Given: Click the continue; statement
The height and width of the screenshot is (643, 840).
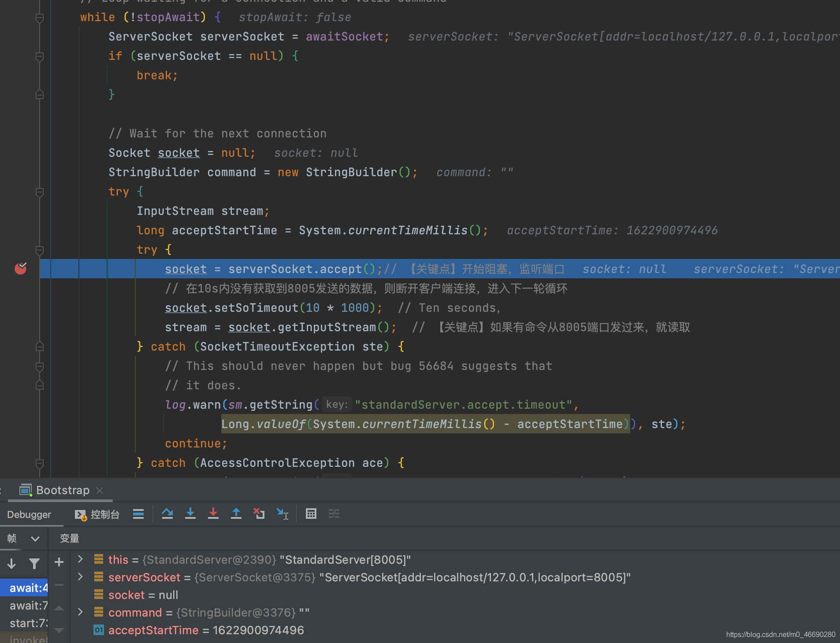Looking at the screenshot, I should point(196,443).
